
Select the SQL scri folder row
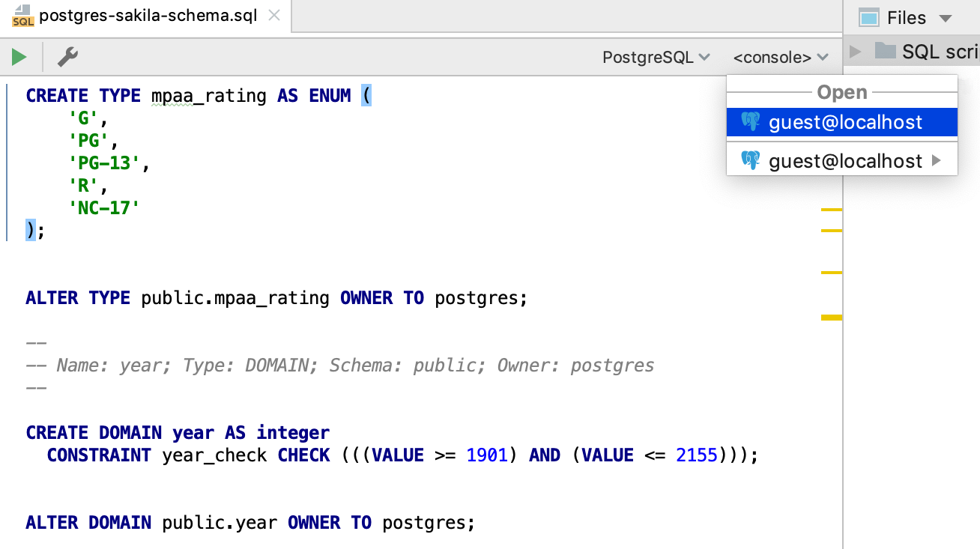click(x=913, y=52)
